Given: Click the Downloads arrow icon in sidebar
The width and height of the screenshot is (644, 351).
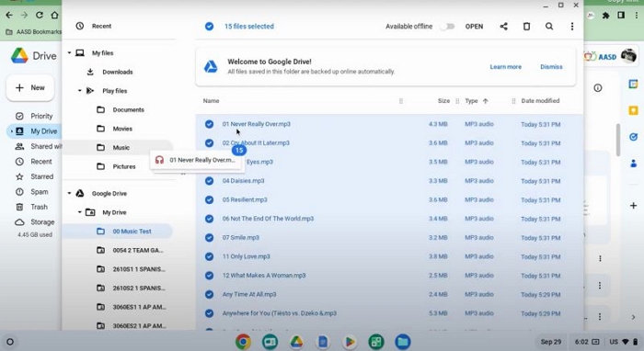Looking at the screenshot, I should [x=90, y=72].
